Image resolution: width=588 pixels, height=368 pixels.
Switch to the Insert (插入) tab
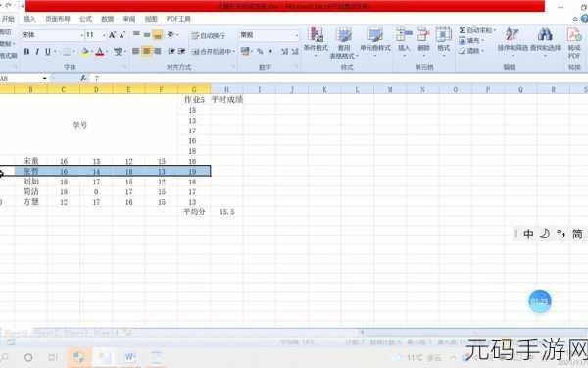coord(29,19)
